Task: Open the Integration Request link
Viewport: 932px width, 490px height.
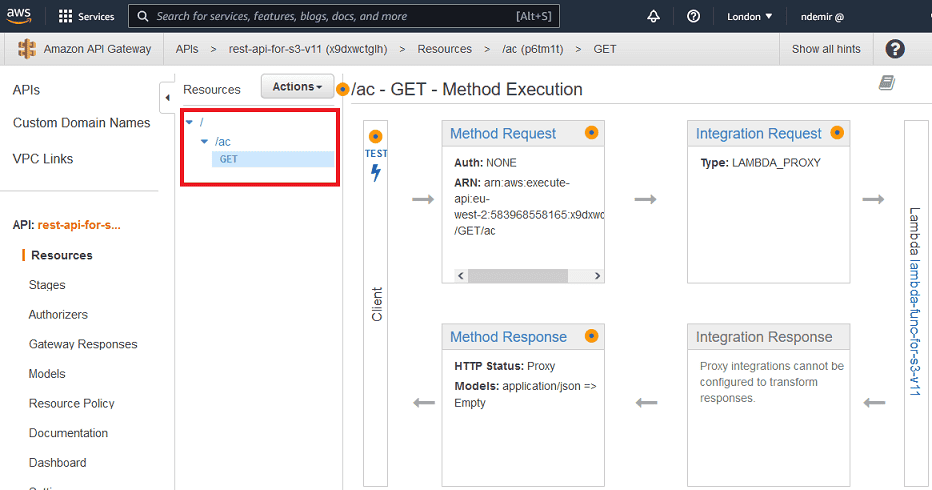Action: pyautogui.click(x=758, y=133)
